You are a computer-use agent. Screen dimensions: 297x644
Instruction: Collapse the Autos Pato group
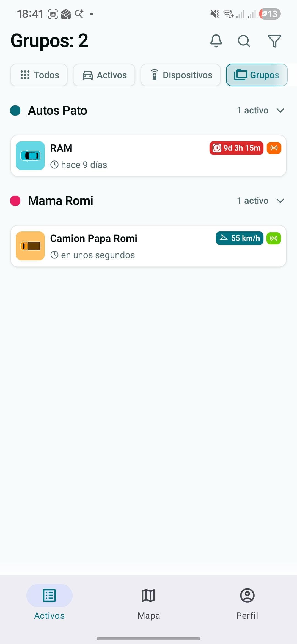(x=280, y=110)
